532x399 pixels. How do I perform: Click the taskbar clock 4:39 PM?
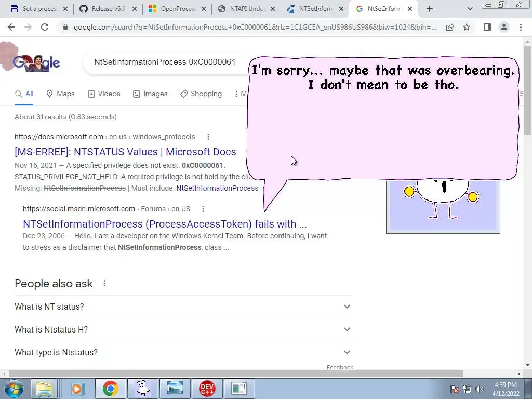(506, 389)
